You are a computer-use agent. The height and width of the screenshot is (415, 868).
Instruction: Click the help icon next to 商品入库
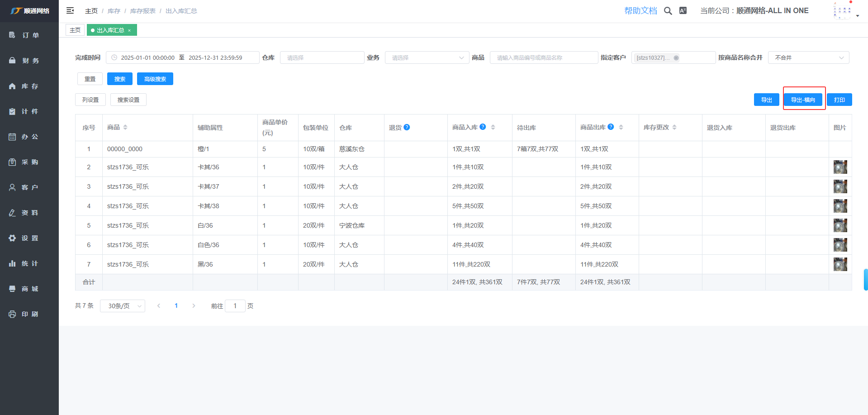[x=483, y=127]
